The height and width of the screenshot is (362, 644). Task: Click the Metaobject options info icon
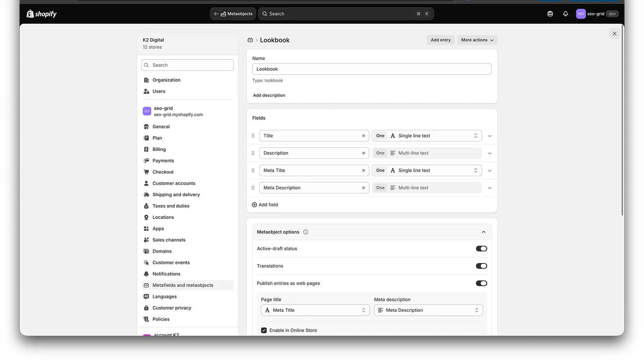[305, 232]
